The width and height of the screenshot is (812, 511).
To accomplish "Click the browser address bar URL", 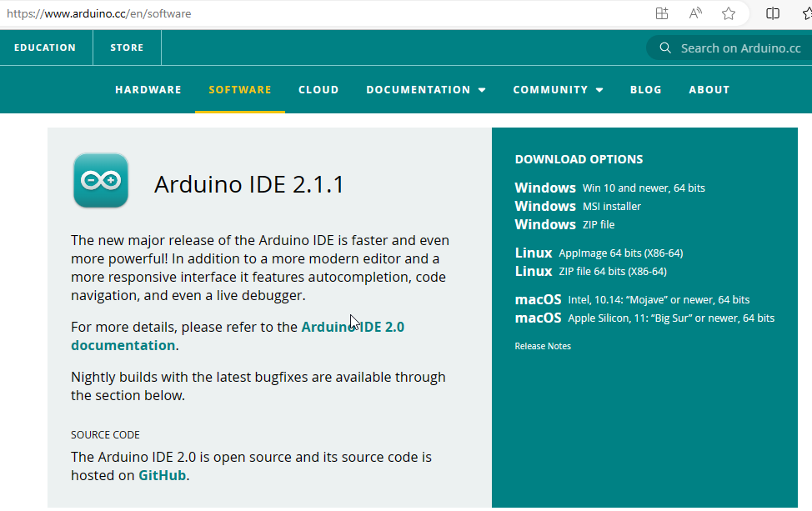I will tap(99, 13).
